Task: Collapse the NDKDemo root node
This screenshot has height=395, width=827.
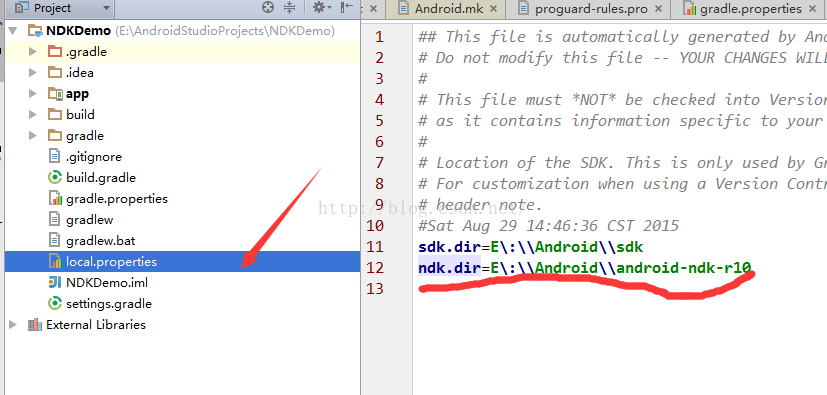Action: pos(13,31)
